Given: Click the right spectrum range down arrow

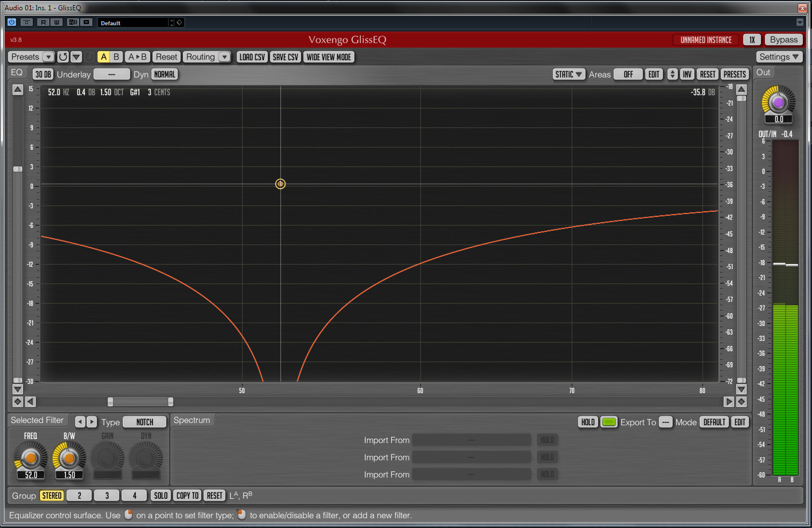Looking at the screenshot, I should pyautogui.click(x=741, y=389).
